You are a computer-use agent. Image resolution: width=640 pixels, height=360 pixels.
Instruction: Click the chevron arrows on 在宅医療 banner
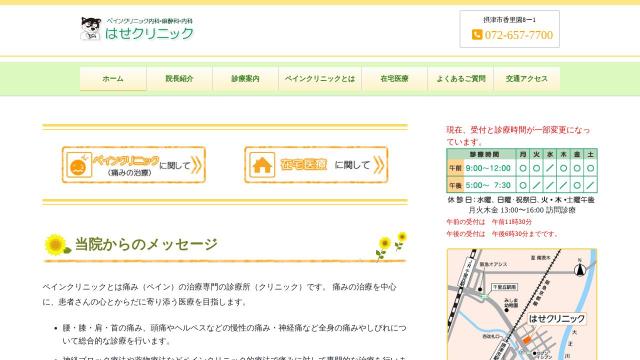point(379,165)
